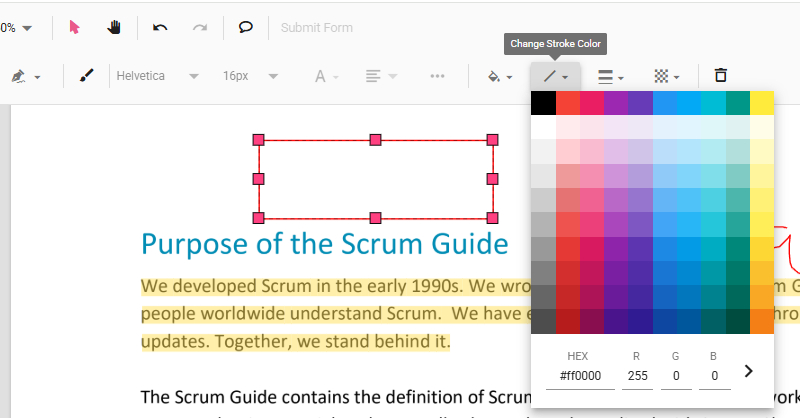This screenshot has height=418, width=800.
Task: Add a comment with speech bubble tool
Action: coord(246,27)
